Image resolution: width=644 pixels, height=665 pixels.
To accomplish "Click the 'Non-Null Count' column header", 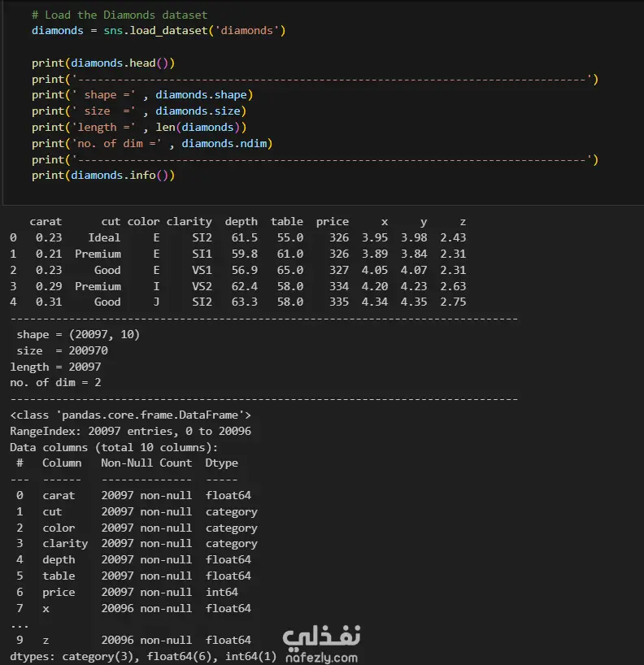I will point(146,463).
